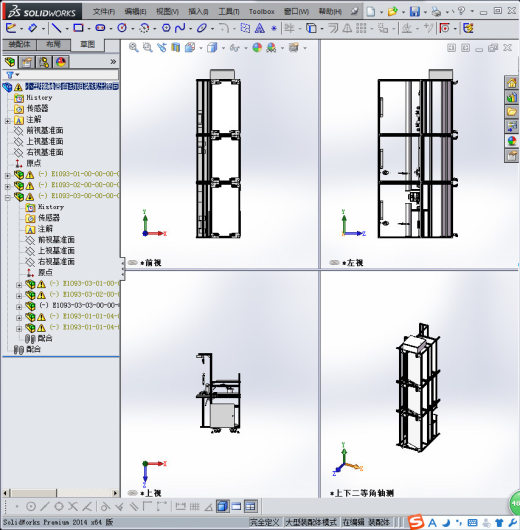
Task: Click the Save icon in title bar
Action: pos(415,11)
